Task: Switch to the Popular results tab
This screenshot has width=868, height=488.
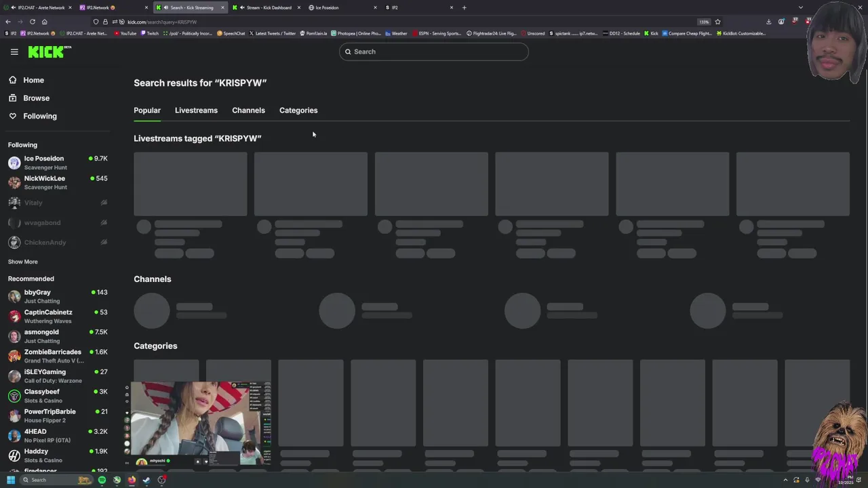Action: (x=147, y=110)
